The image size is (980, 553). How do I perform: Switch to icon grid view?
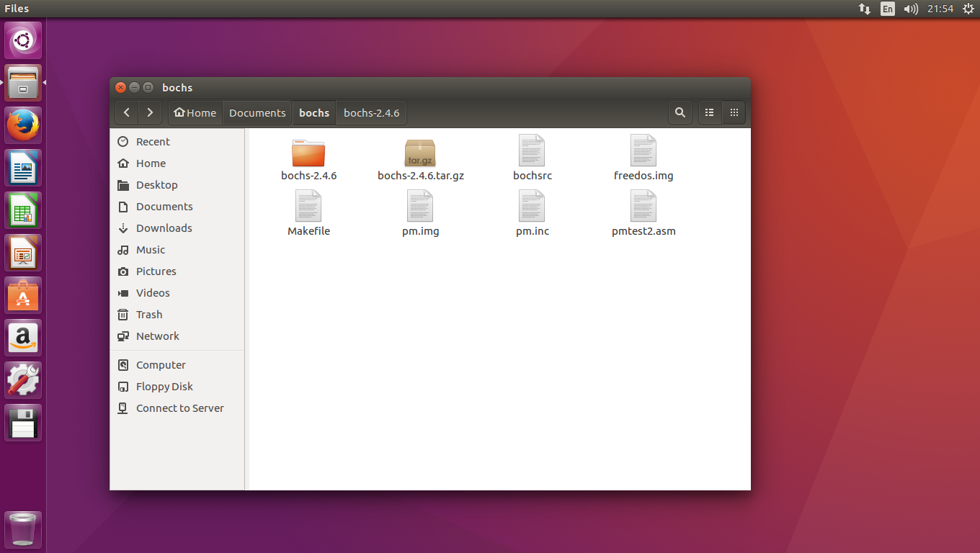pyautogui.click(x=734, y=112)
